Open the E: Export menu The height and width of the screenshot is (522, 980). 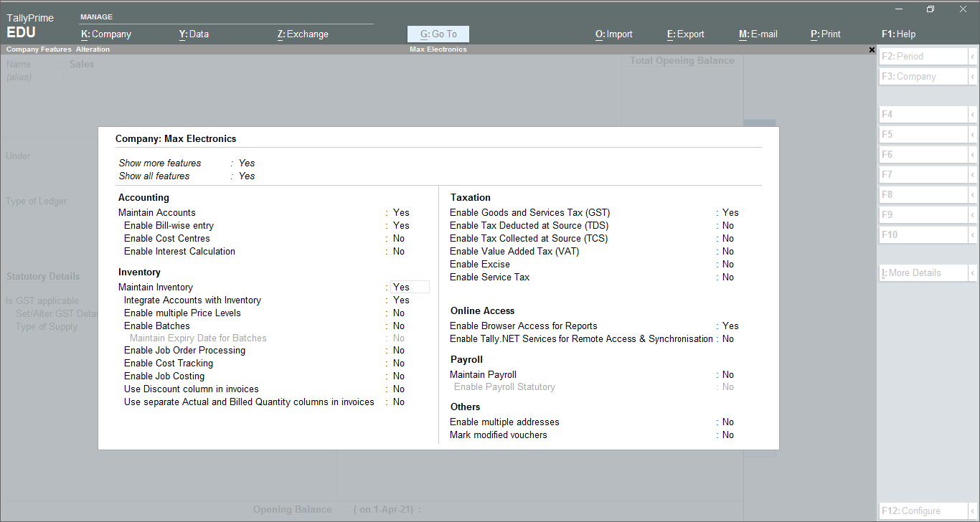[686, 34]
